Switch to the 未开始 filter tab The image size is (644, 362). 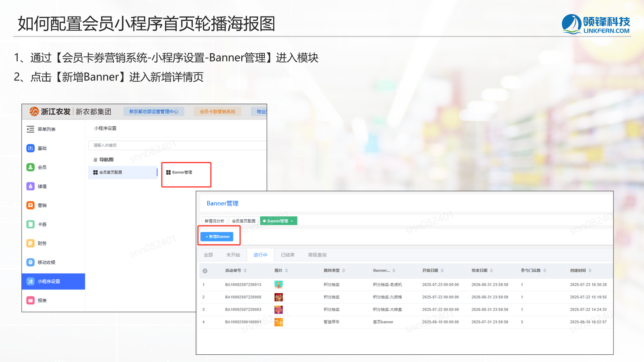233,255
